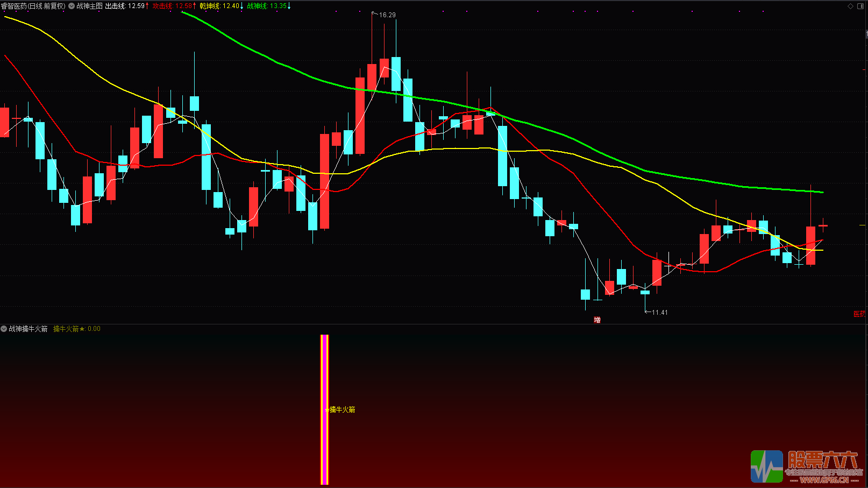Image resolution: width=868 pixels, height=488 pixels.
Task: Select the yellow 乾坤线 12.40 label
Action: [220, 6]
